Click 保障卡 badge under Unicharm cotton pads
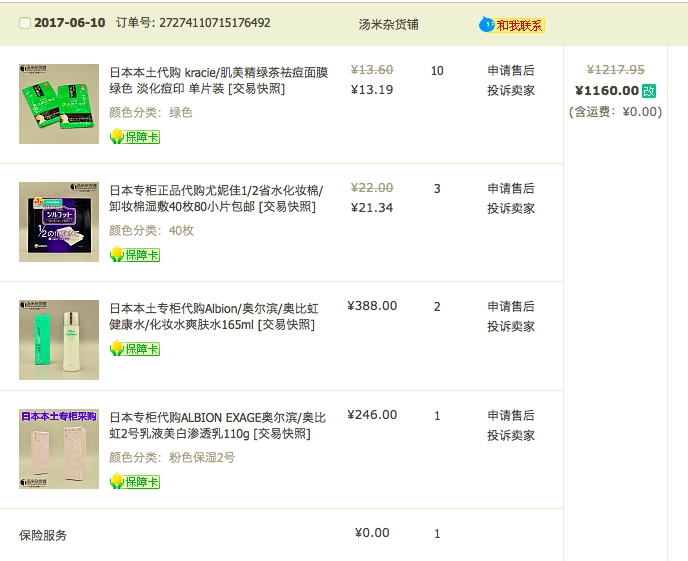 [x=134, y=255]
